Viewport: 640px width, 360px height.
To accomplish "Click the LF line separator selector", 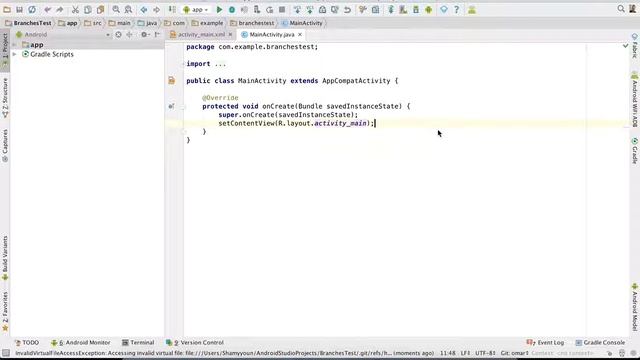I will click(x=465, y=353).
